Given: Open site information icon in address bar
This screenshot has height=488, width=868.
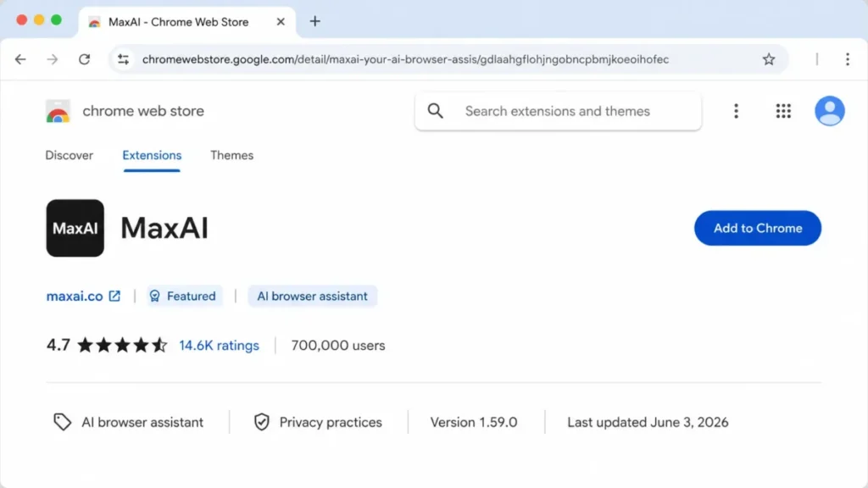Looking at the screenshot, I should click(x=123, y=59).
